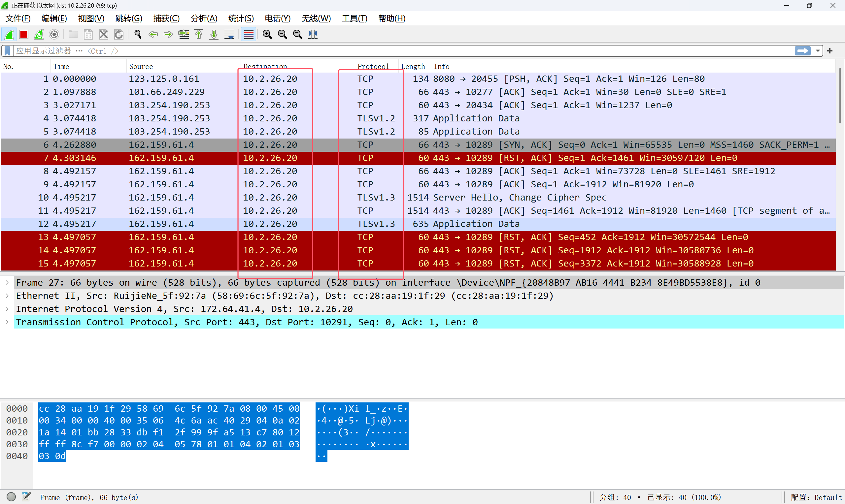Screen dimensions: 845x504
Task: Expand the Frame 27 details tree
Action: (7, 282)
